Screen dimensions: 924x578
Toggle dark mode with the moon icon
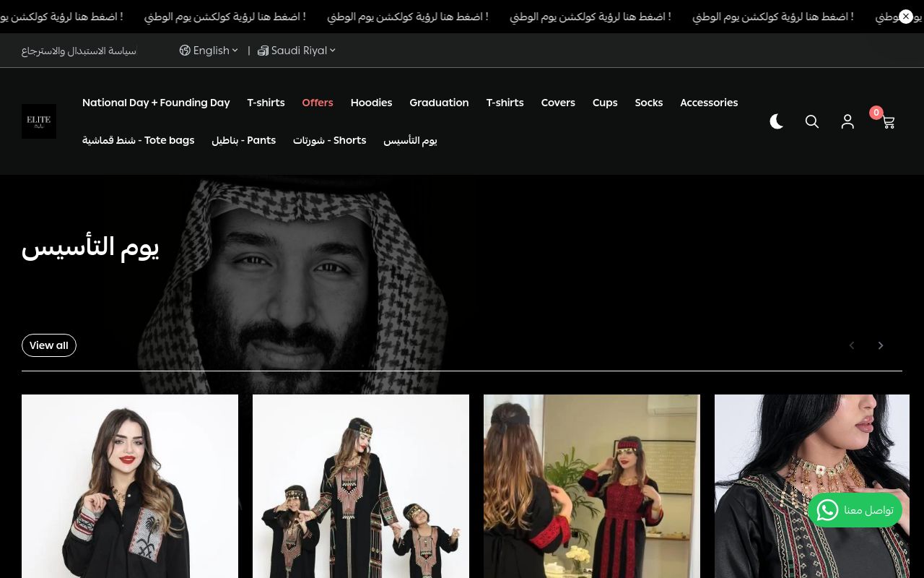[777, 121]
